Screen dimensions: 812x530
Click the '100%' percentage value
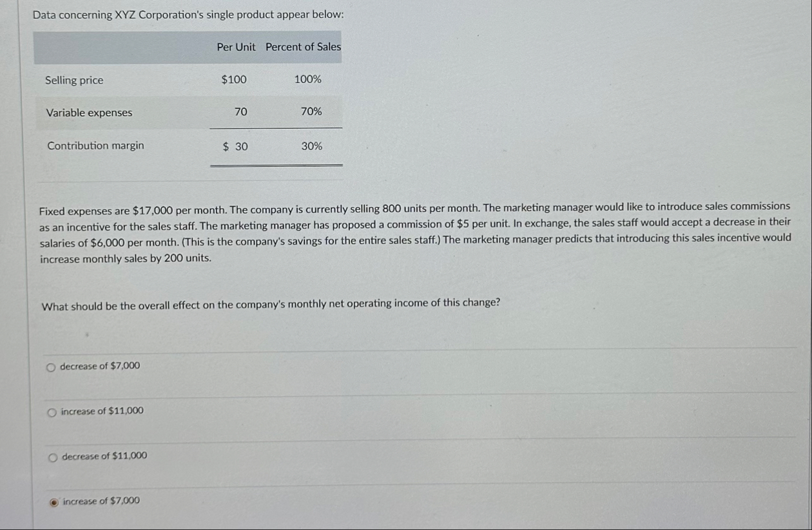pos(309,80)
